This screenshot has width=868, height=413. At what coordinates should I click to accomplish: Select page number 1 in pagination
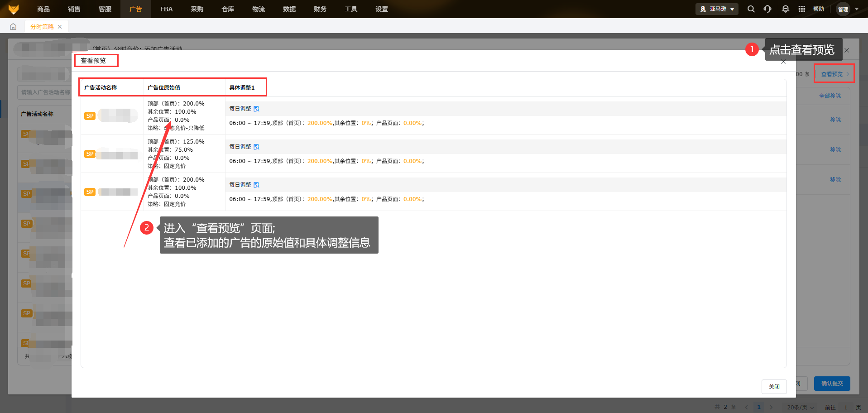tap(759, 407)
